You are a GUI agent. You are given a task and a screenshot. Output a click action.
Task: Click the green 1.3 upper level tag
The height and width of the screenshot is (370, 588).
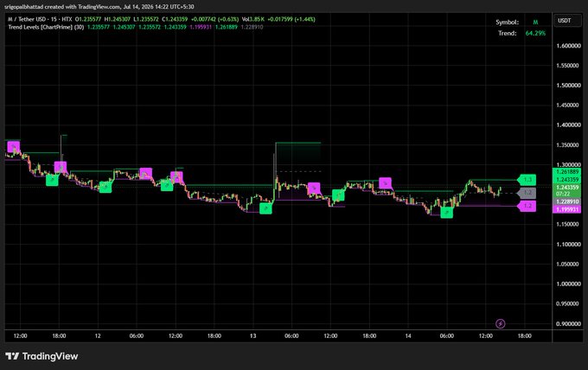pos(527,180)
